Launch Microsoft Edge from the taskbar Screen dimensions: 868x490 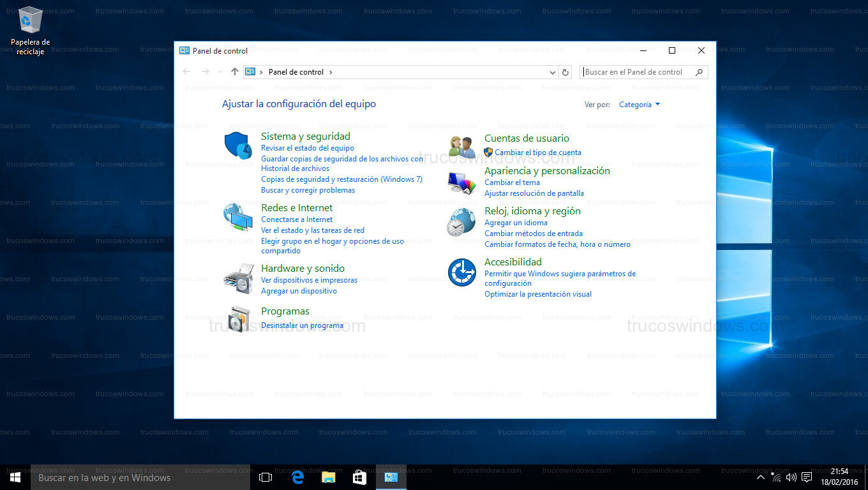pyautogui.click(x=297, y=477)
